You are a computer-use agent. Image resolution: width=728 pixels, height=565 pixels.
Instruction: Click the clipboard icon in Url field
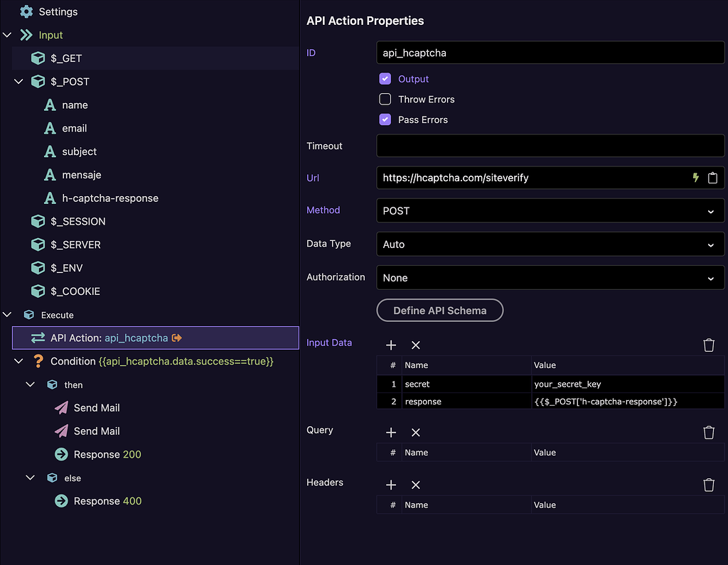pos(712,178)
